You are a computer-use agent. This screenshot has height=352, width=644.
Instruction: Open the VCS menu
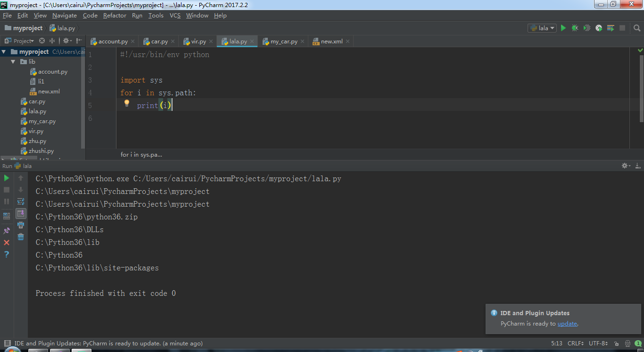(175, 16)
